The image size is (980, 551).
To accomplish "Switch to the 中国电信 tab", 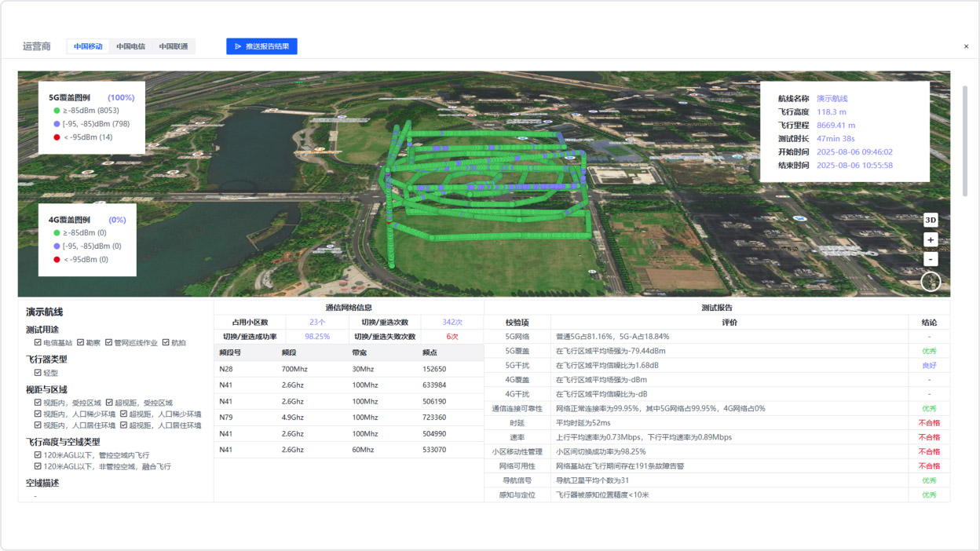I will click(130, 46).
